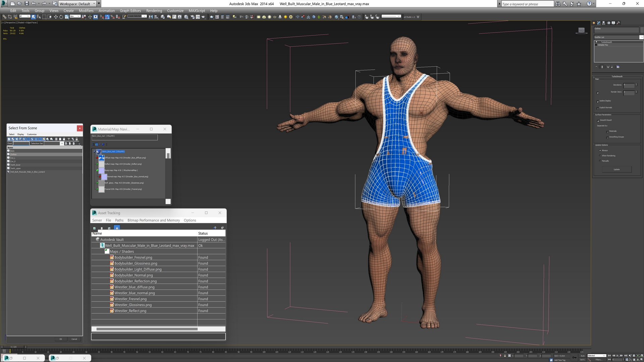Image resolution: width=644 pixels, height=362 pixels.
Task: Select the Always update radio button
Action: click(600, 150)
